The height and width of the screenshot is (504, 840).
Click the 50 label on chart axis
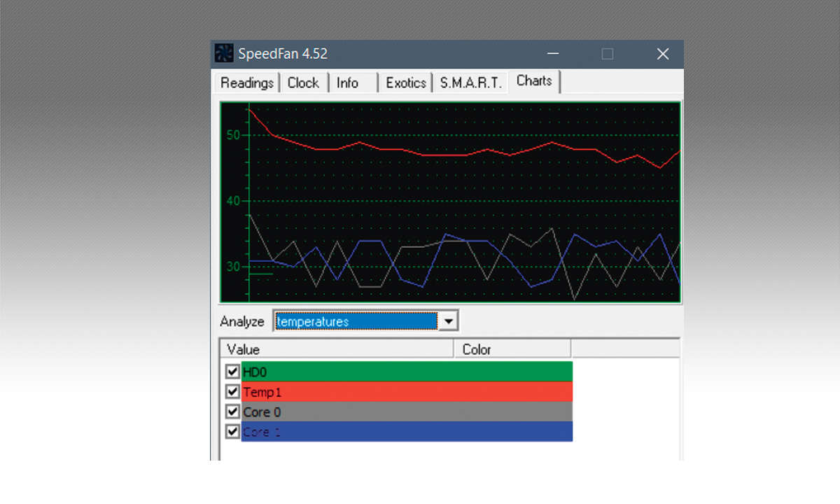click(234, 134)
